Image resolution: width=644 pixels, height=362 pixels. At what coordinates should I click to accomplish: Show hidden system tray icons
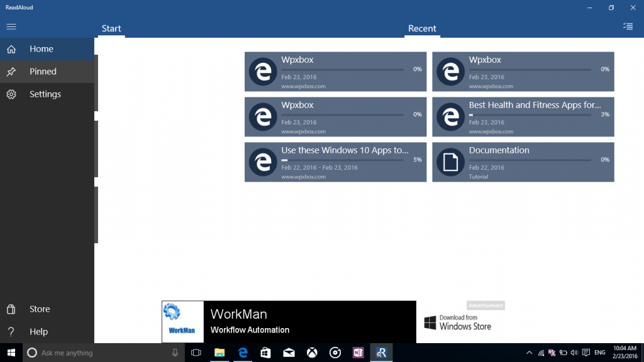530,353
